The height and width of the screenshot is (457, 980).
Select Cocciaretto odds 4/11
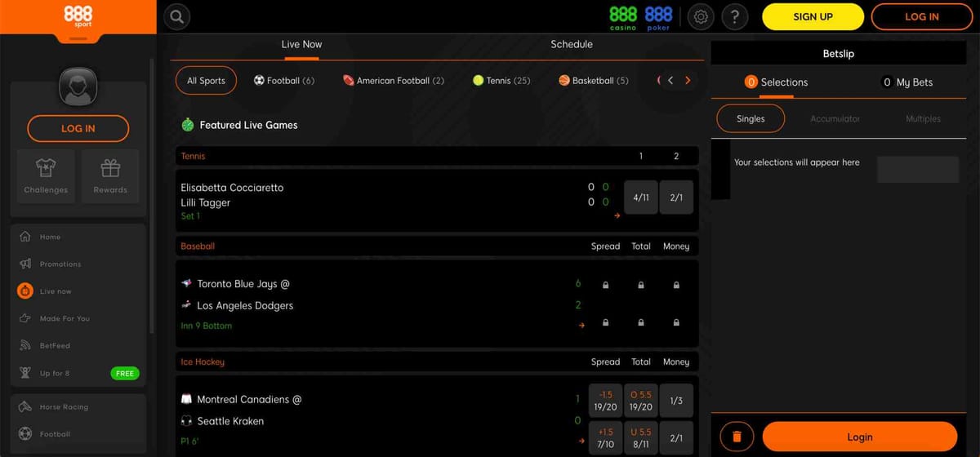(640, 197)
